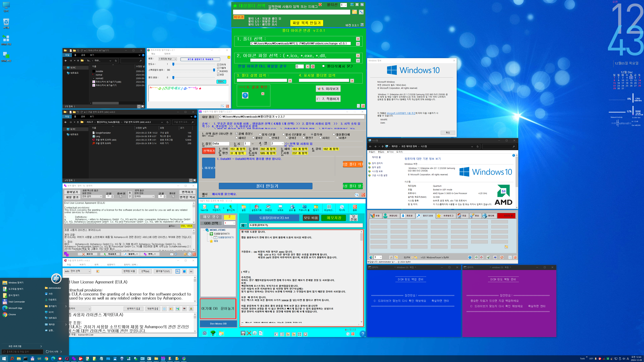Screen dimensions: 644x362
Task: Click Edge browser icon in web launcher window
Action: pyautogui.click(x=371, y=257)
